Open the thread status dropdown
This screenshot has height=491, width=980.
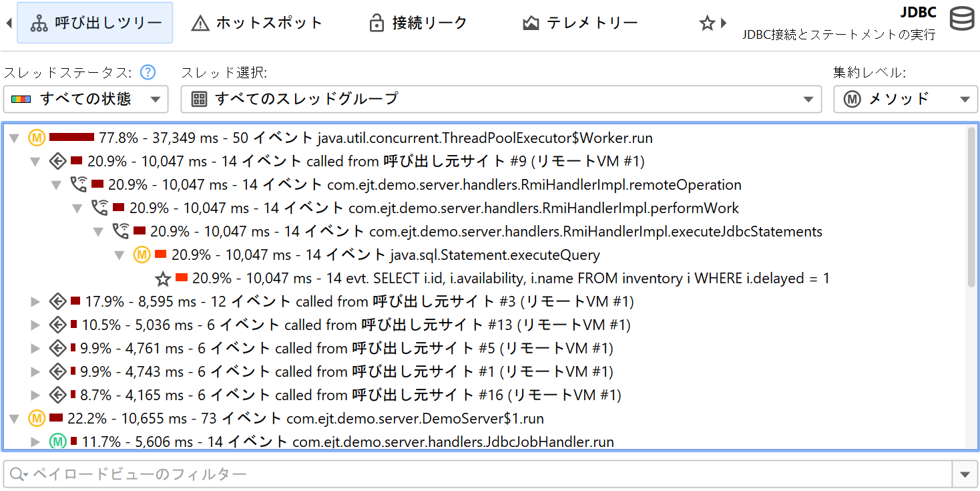(x=85, y=100)
